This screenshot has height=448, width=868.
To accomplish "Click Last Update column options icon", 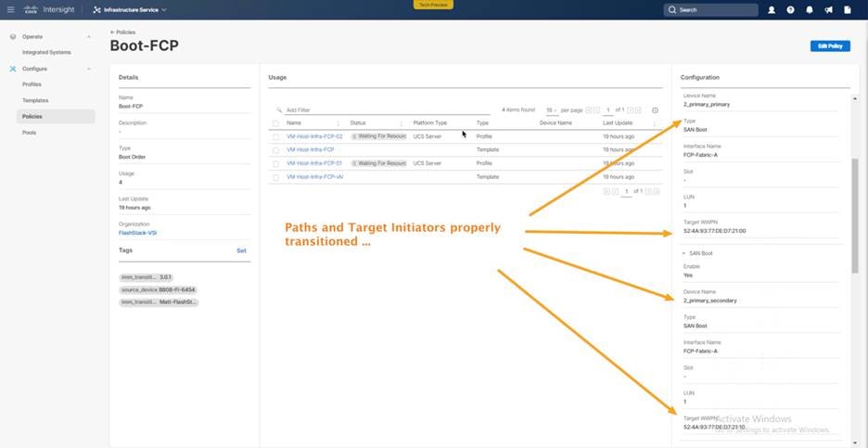I will (655, 123).
